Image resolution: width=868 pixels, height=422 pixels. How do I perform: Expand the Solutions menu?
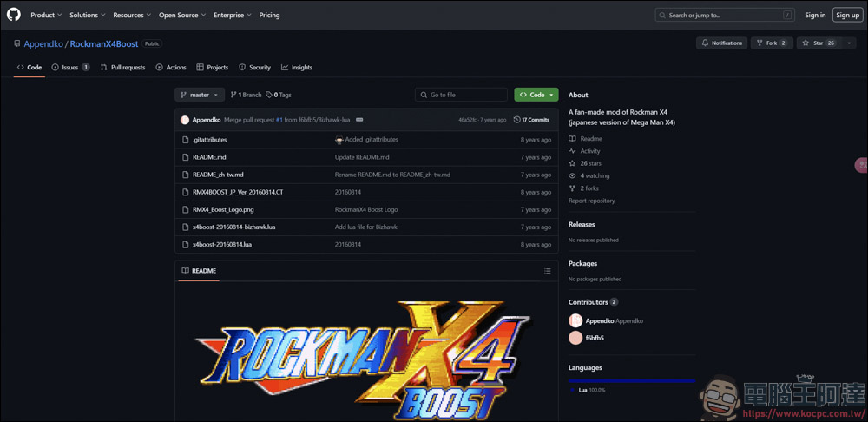point(88,15)
